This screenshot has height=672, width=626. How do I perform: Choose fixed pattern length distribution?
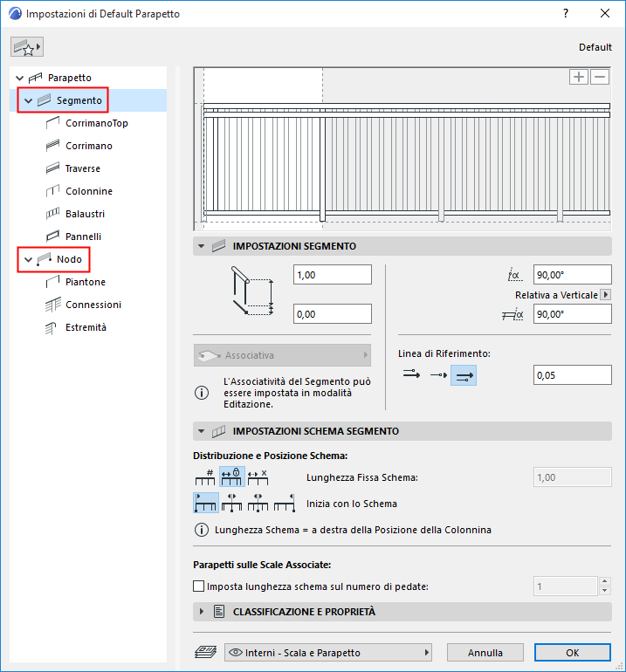tap(232, 477)
